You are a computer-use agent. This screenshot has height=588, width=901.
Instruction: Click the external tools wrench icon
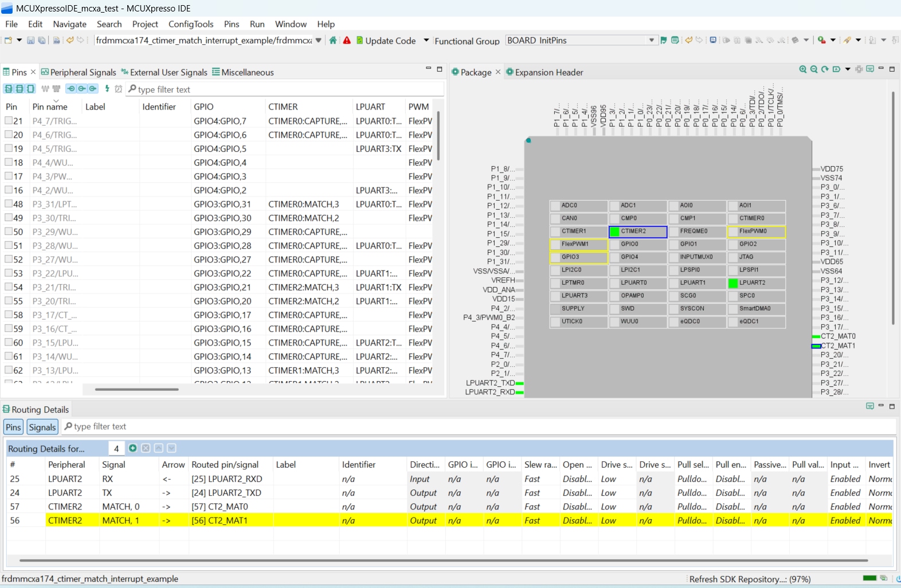click(847, 40)
